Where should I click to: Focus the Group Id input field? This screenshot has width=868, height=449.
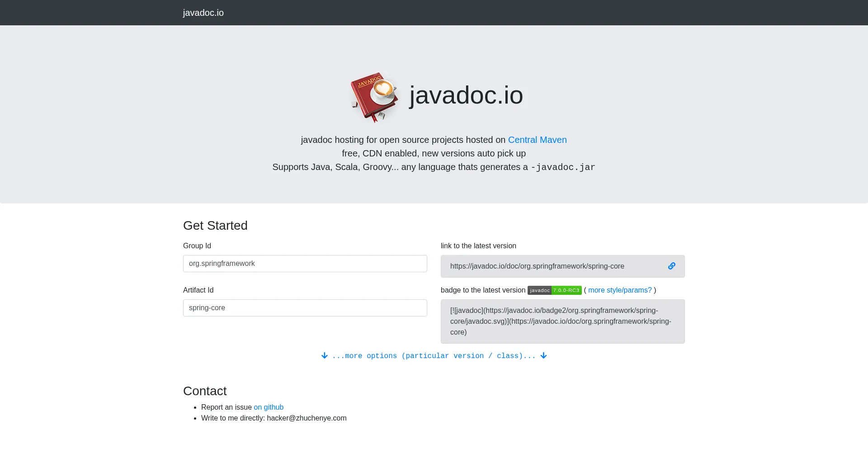click(305, 264)
